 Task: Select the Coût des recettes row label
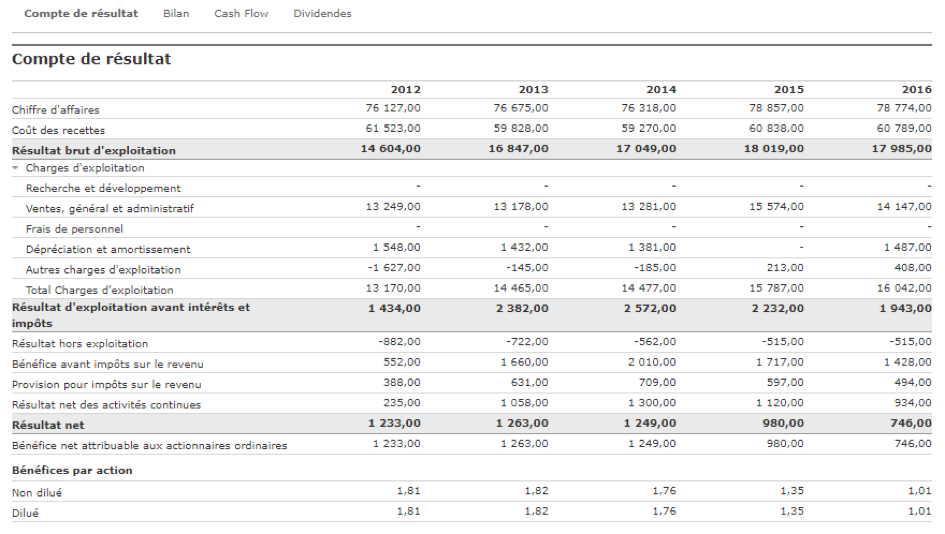[x=58, y=130]
